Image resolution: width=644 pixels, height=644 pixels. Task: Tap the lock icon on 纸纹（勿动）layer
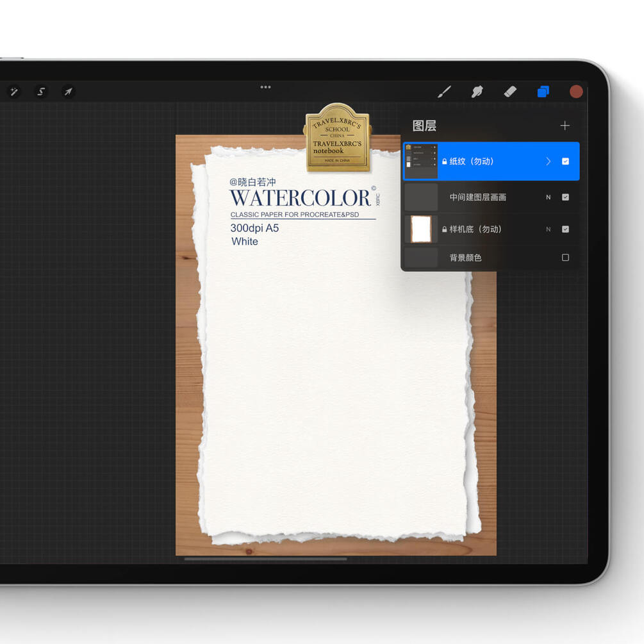click(x=444, y=161)
